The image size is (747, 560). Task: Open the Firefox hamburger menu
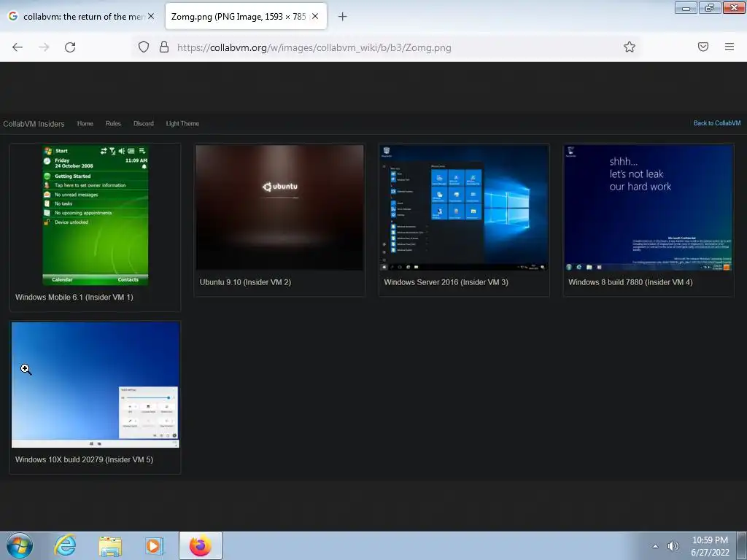click(729, 47)
